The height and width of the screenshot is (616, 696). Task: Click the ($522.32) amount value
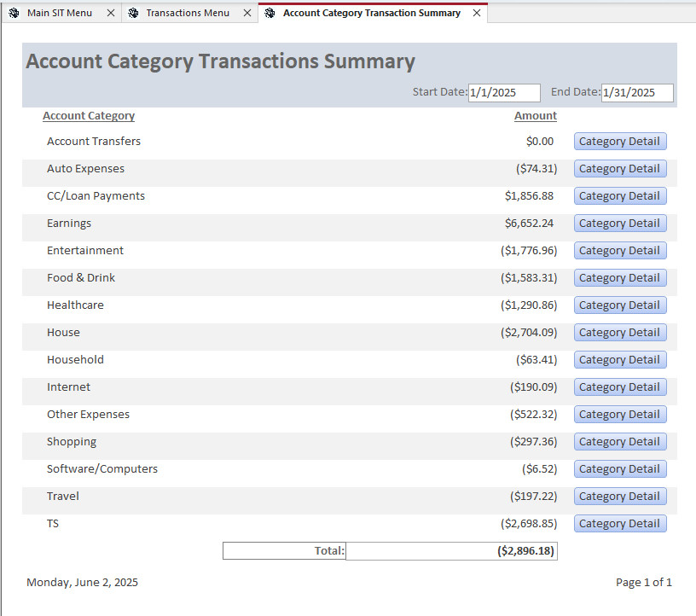click(534, 415)
